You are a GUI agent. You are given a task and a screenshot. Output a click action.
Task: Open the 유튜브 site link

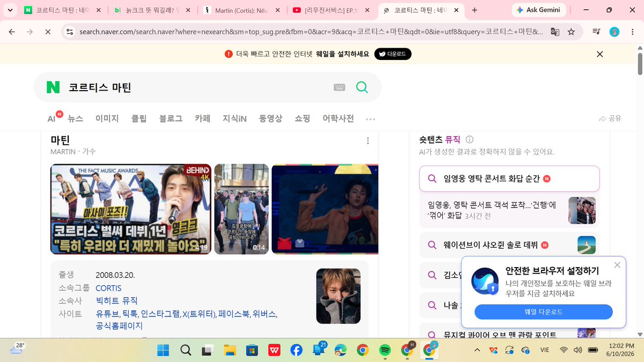(x=107, y=314)
